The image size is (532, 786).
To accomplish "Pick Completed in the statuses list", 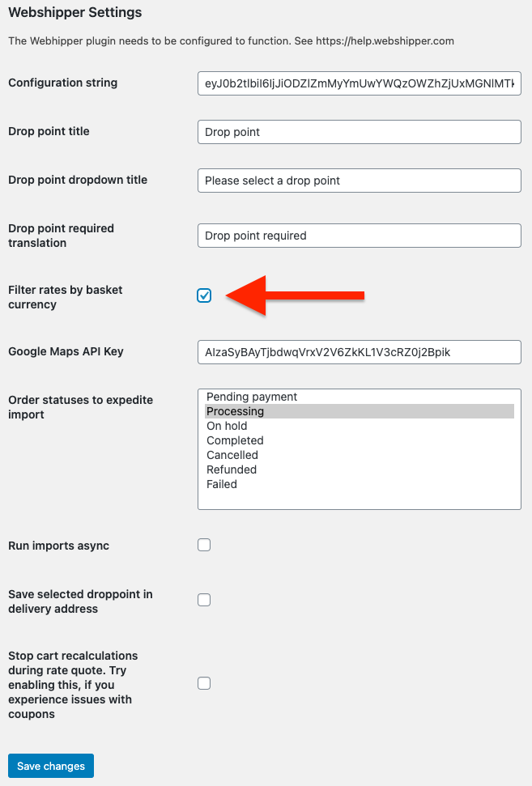I will pyautogui.click(x=360, y=440).
